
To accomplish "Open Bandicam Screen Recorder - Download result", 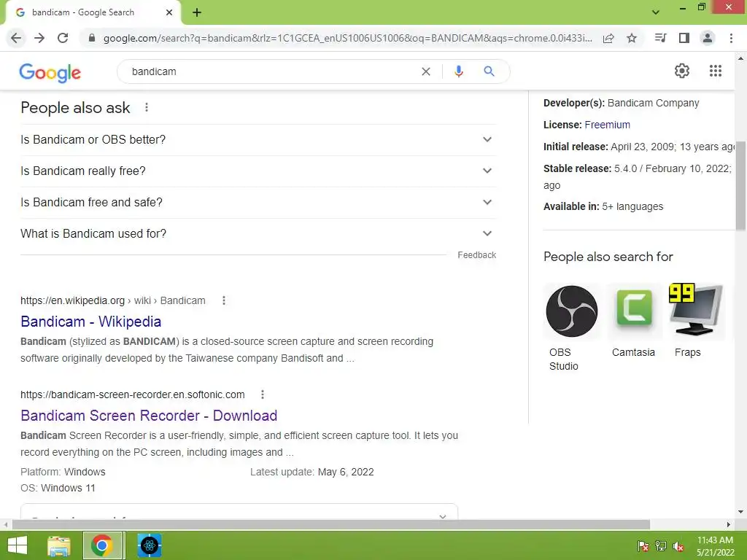I will pos(149,415).
